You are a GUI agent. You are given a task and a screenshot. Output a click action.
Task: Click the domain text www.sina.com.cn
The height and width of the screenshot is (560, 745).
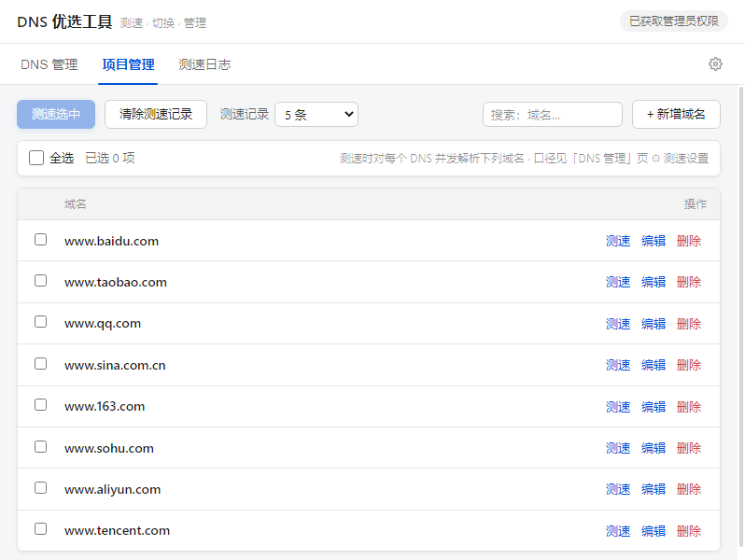point(115,365)
